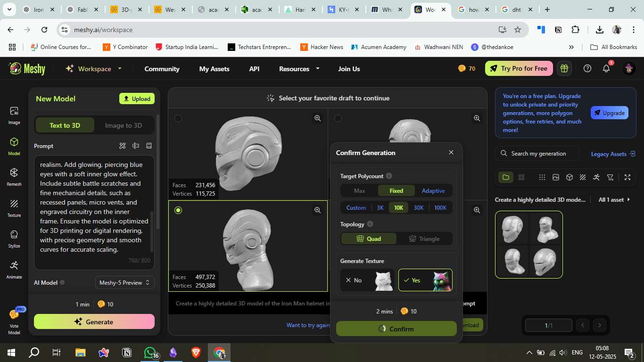This screenshot has width=644, height=362.
Task: Select Yes for Generate Texture
Action: pyautogui.click(x=425, y=280)
